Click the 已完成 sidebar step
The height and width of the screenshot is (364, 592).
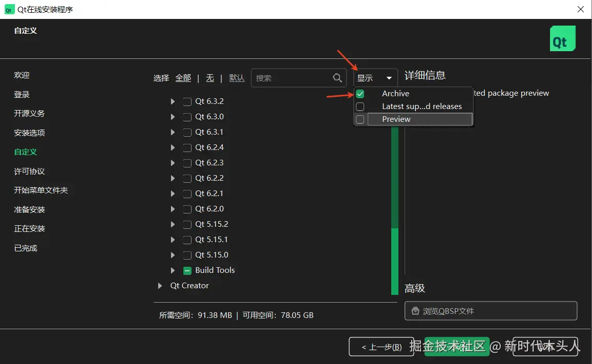(x=26, y=248)
